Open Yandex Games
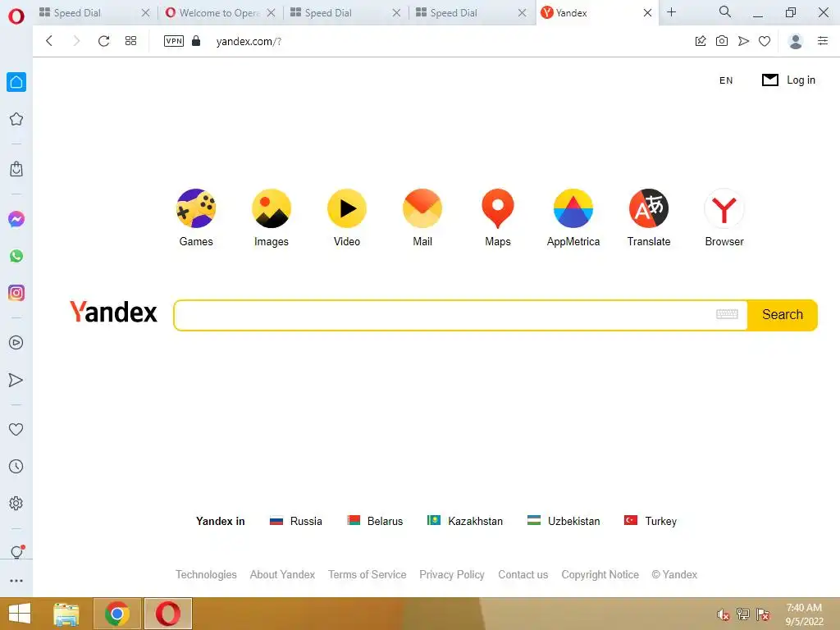Viewport: 840px width, 630px height. [x=196, y=217]
